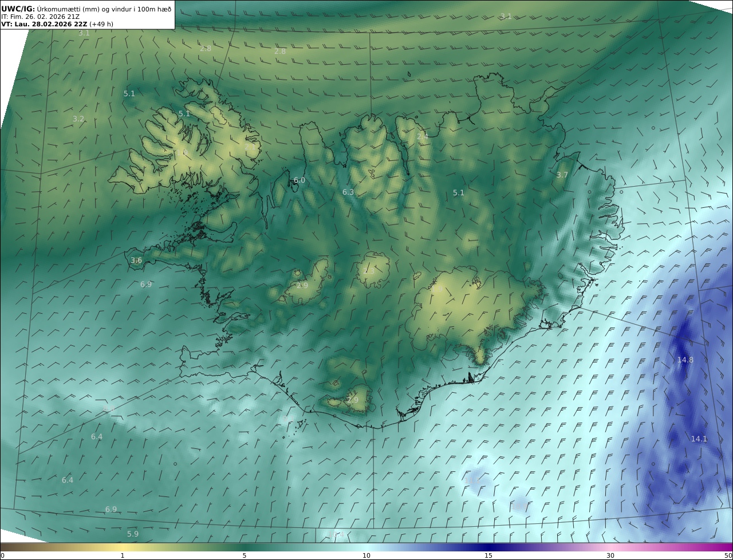The height and width of the screenshot is (560, 733).
Task: Click the 14.1 value in the blue area
Action: (x=699, y=439)
